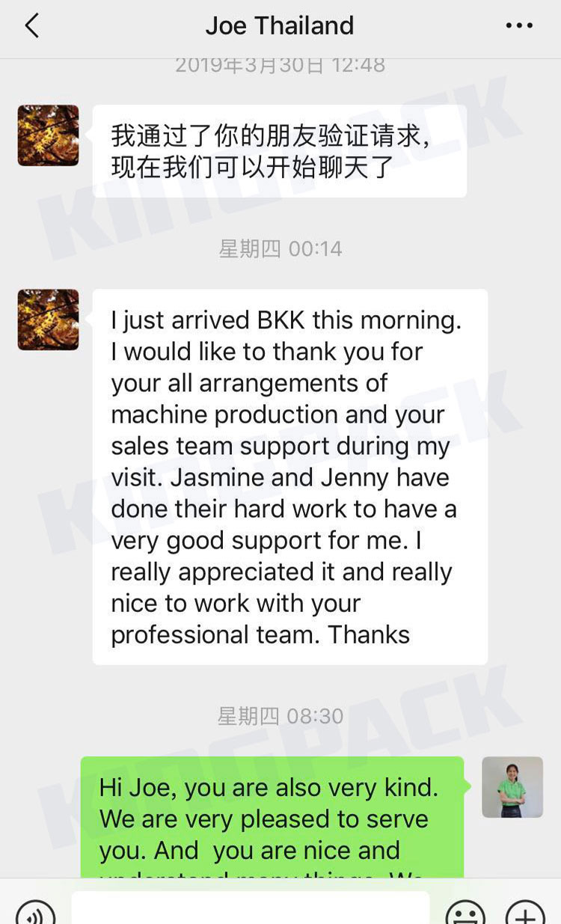Tap the 2019年3月30日 12:48 timestamp
This screenshot has height=924, width=561.
tap(280, 66)
